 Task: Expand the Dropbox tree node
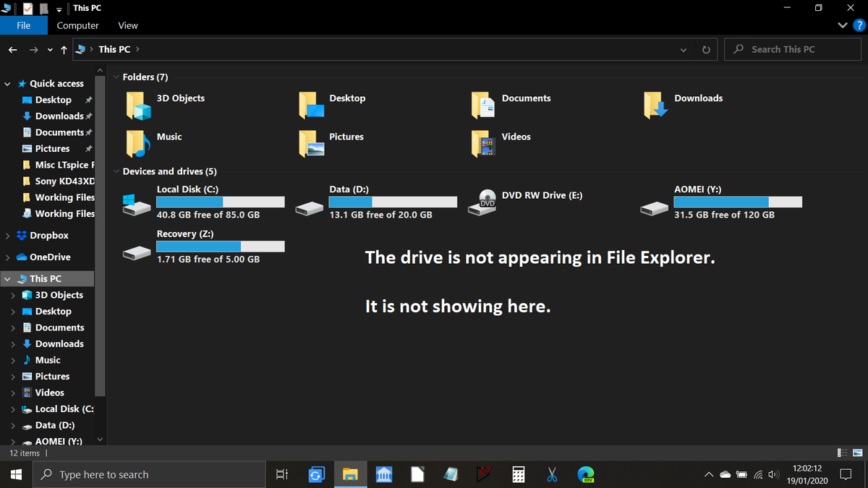click(x=7, y=236)
